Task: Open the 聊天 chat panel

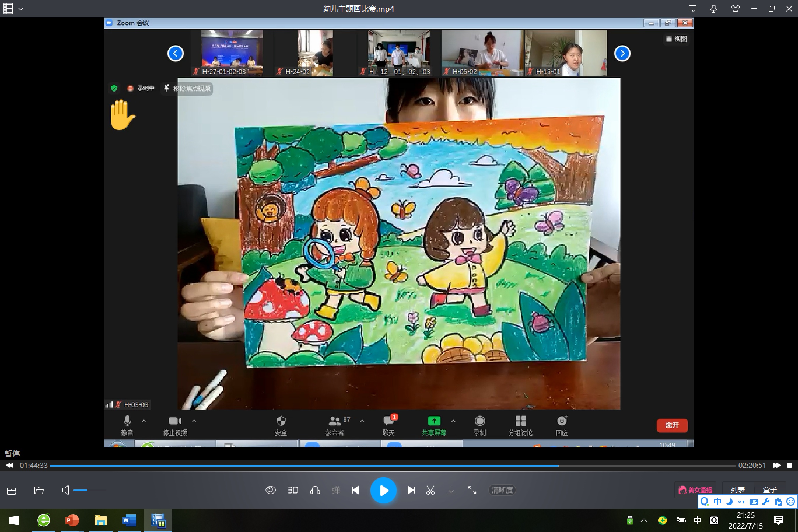Action: (389, 426)
